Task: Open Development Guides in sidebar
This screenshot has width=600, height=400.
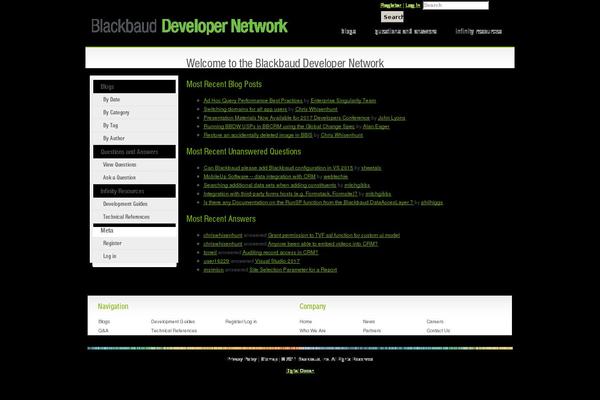Action: click(125, 204)
